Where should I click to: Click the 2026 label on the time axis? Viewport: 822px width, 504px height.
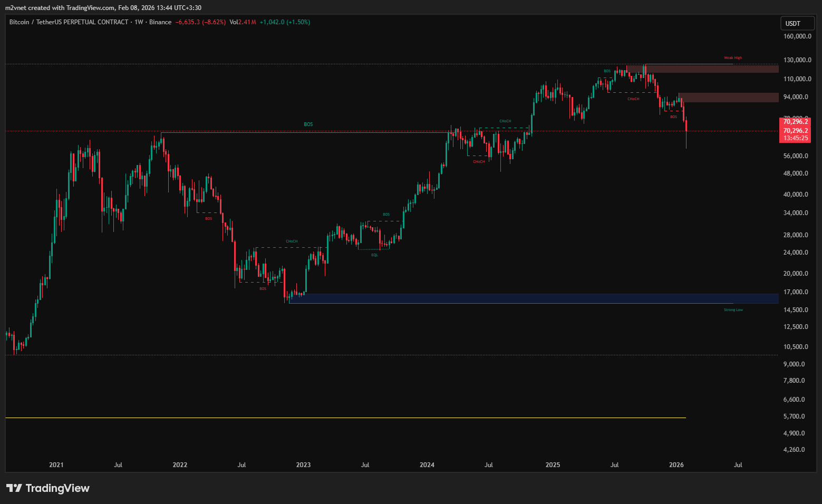pos(676,465)
